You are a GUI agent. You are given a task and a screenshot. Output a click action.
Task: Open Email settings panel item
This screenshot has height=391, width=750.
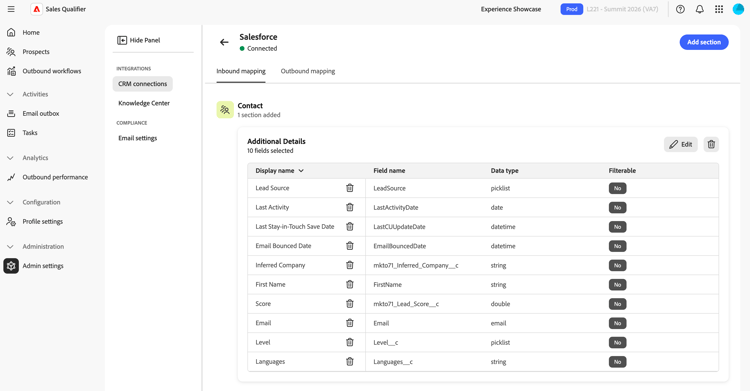pos(138,138)
